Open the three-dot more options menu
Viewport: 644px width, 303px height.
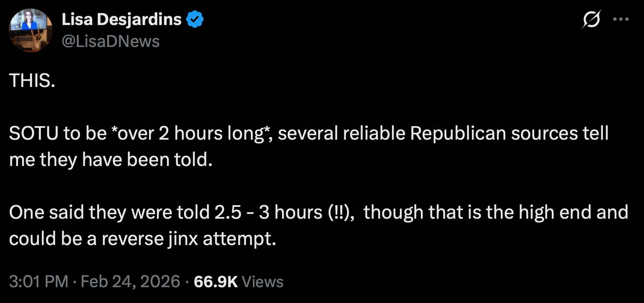click(x=621, y=20)
